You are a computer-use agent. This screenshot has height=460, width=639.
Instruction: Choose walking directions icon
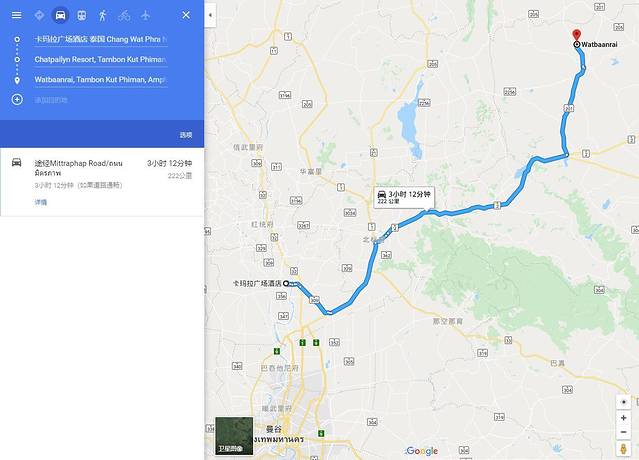103,15
